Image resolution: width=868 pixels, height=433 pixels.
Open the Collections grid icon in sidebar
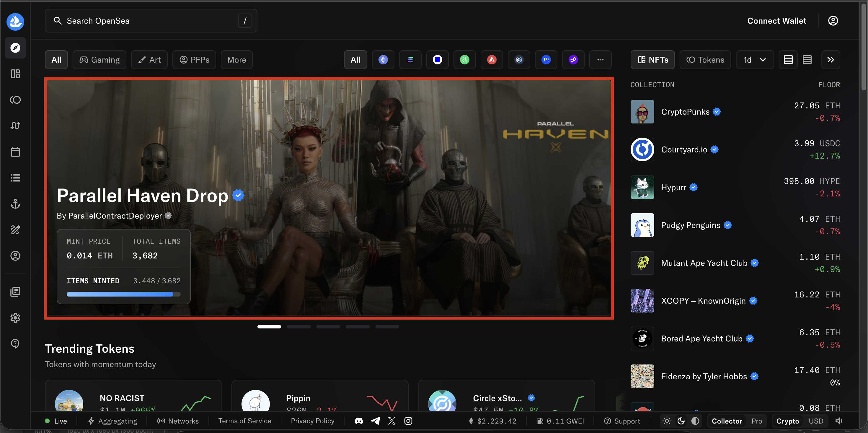[15, 74]
